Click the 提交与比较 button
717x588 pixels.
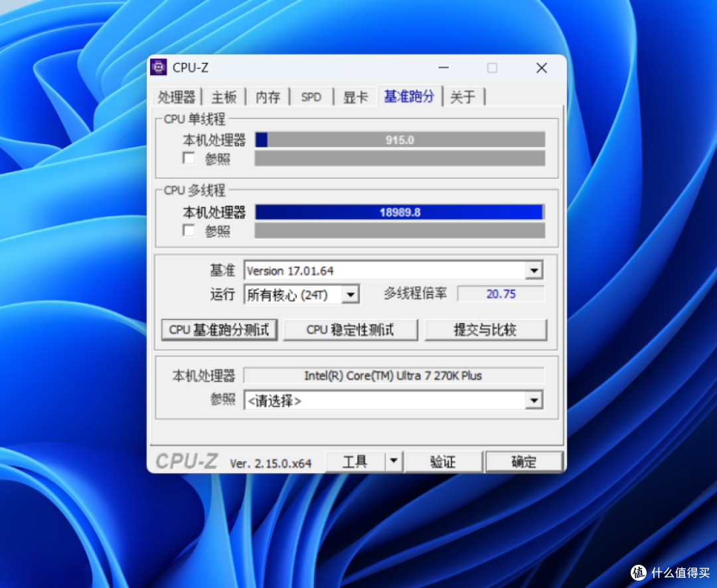pyautogui.click(x=485, y=330)
